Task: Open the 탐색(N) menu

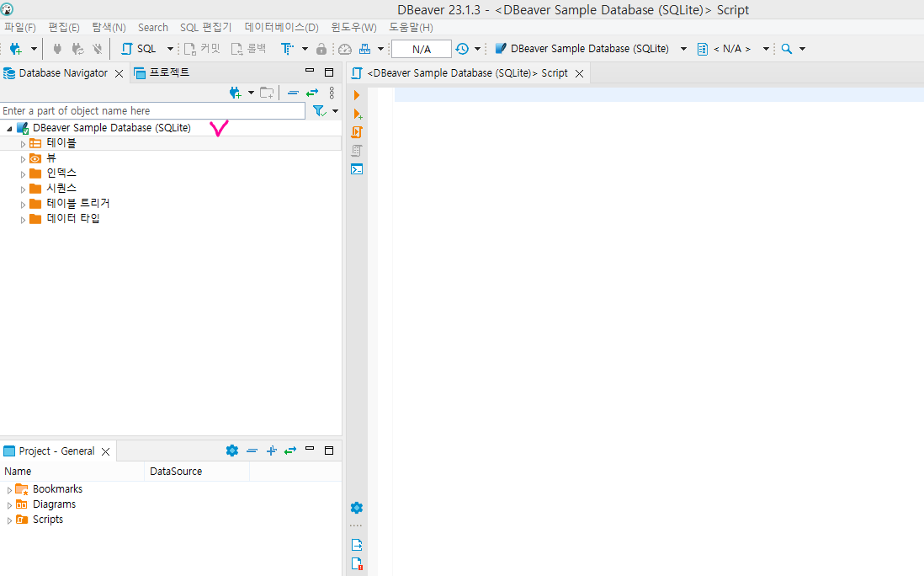Action: pos(109,27)
